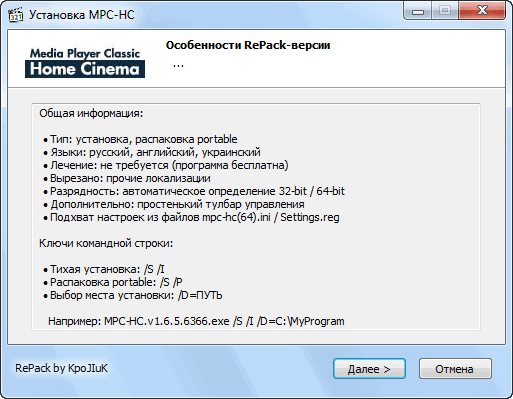Click the MPC-HC installer icon in title bar
Screen dimensions: 513x399
pyautogui.click(x=15, y=15)
